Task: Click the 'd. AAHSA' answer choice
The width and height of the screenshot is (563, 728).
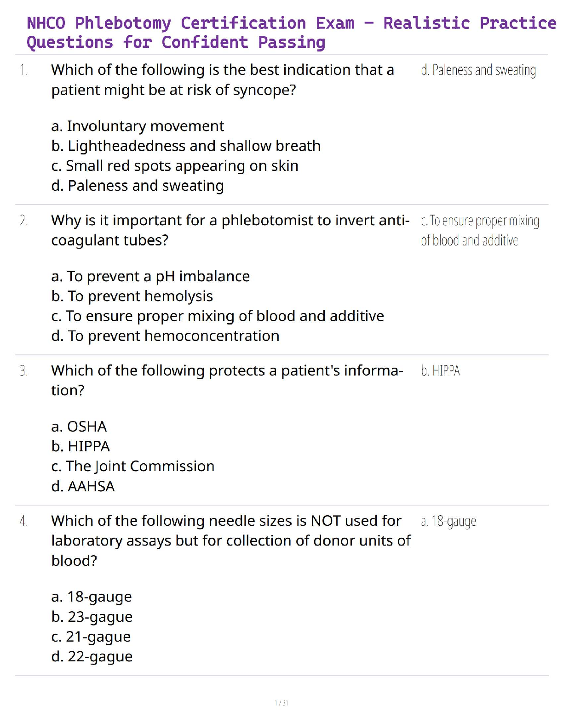Action: pyautogui.click(x=83, y=486)
